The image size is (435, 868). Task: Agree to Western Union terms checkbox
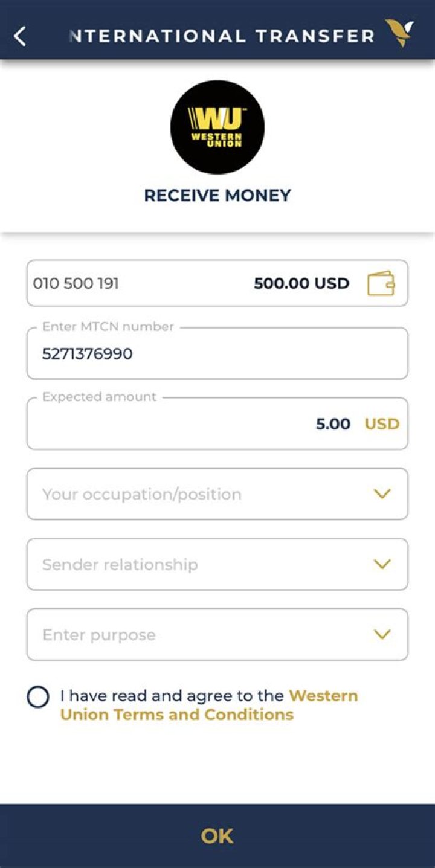pos(38,696)
